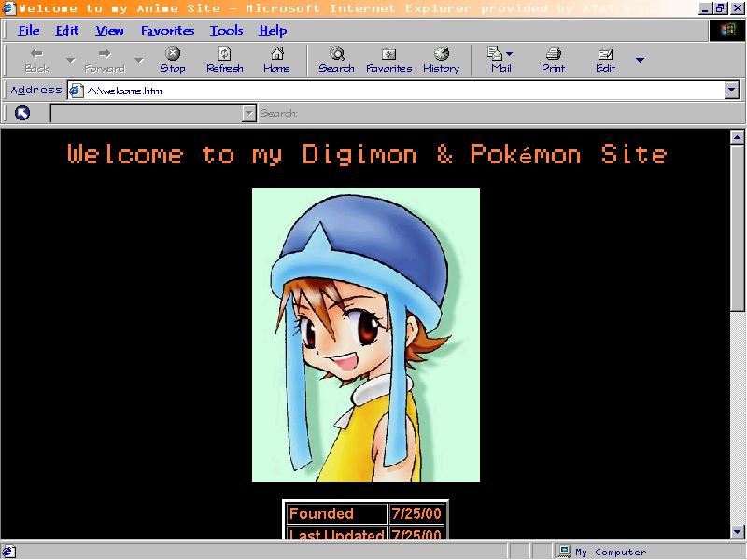This screenshot has height=560, width=747.
Task: Expand the search bar combo box arrow
Action: click(x=248, y=113)
